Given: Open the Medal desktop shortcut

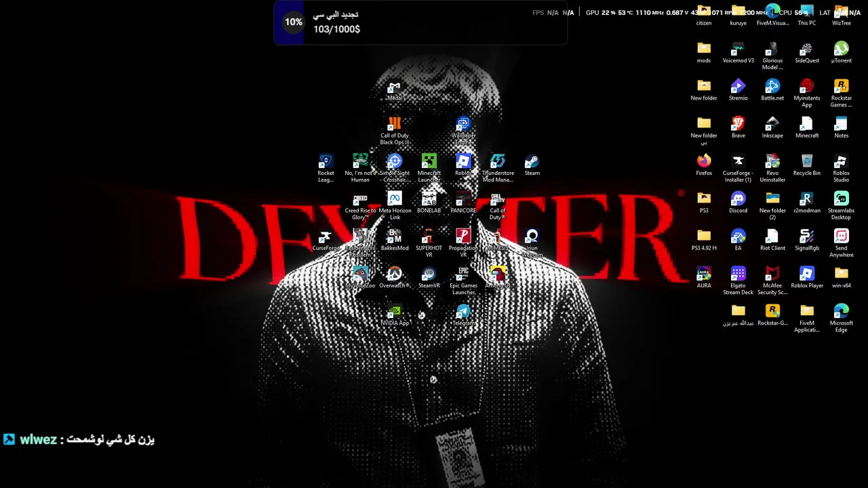Looking at the screenshot, I should click(x=394, y=89).
